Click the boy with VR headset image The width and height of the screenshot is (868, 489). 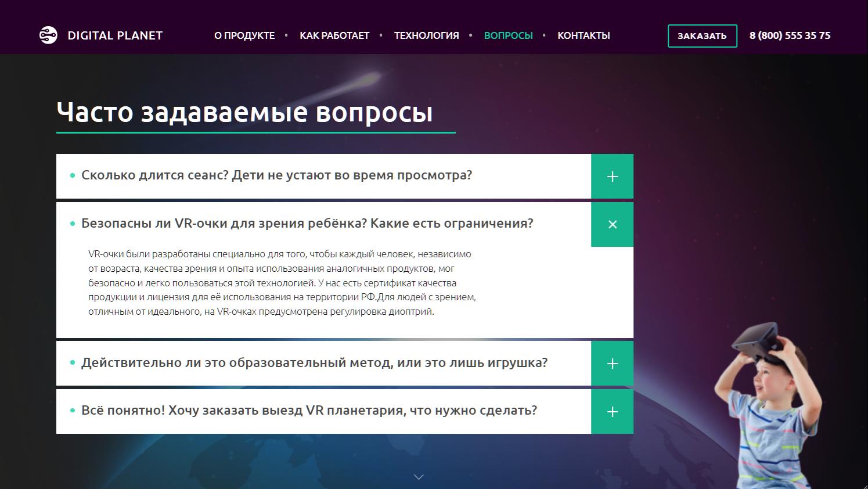(x=767, y=405)
